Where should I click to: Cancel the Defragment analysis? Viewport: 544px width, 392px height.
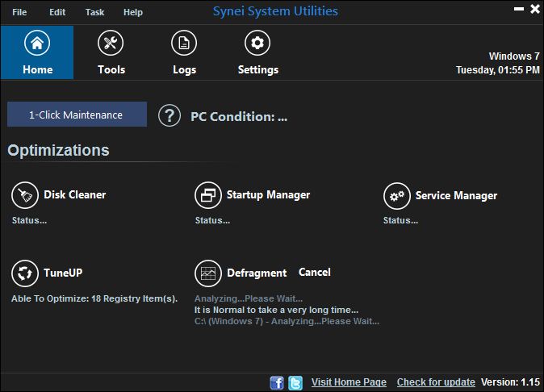(x=315, y=272)
